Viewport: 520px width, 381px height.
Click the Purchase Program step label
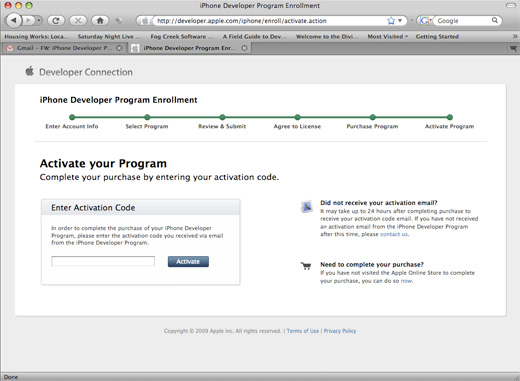click(372, 126)
